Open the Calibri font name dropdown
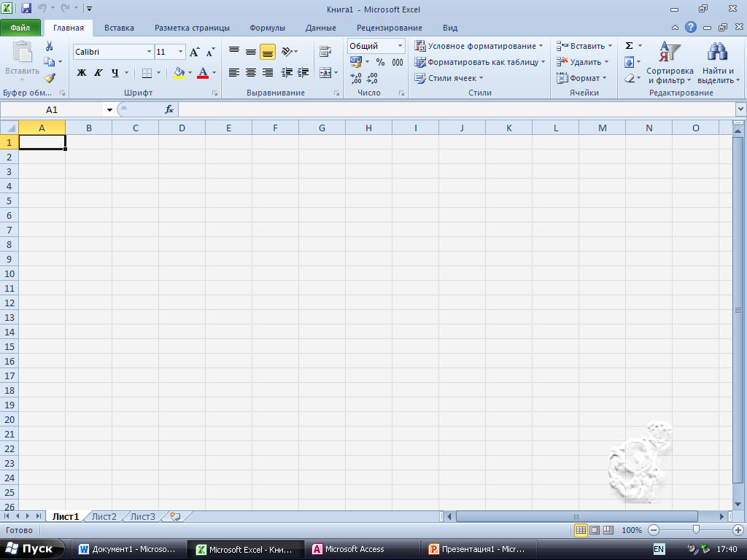This screenshot has height=560, width=747. (149, 52)
